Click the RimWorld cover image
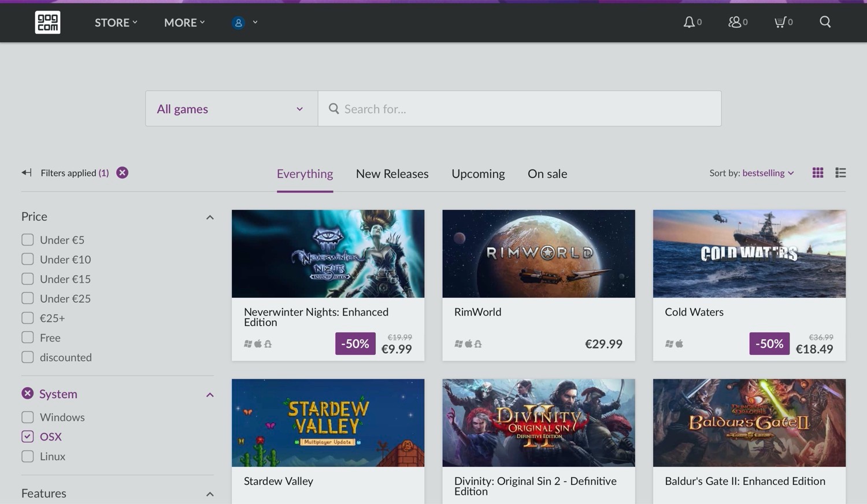Viewport: 867px width, 504px height. pos(539,254)
